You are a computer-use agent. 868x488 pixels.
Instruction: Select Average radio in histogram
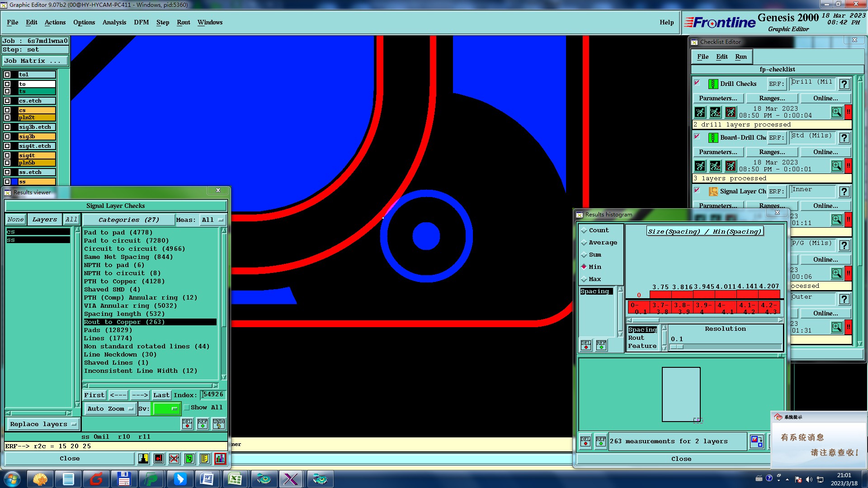584,243
